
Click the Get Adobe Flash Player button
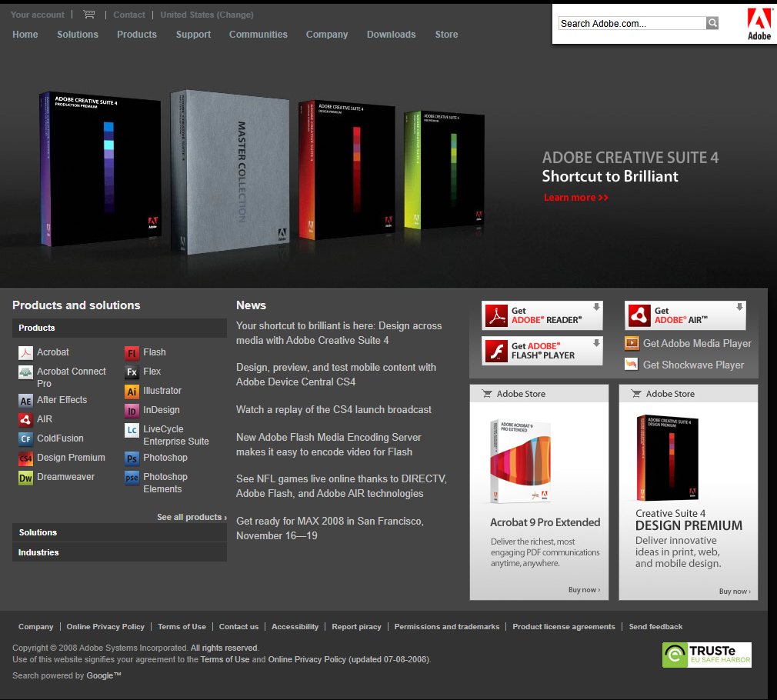coord(542,351)
